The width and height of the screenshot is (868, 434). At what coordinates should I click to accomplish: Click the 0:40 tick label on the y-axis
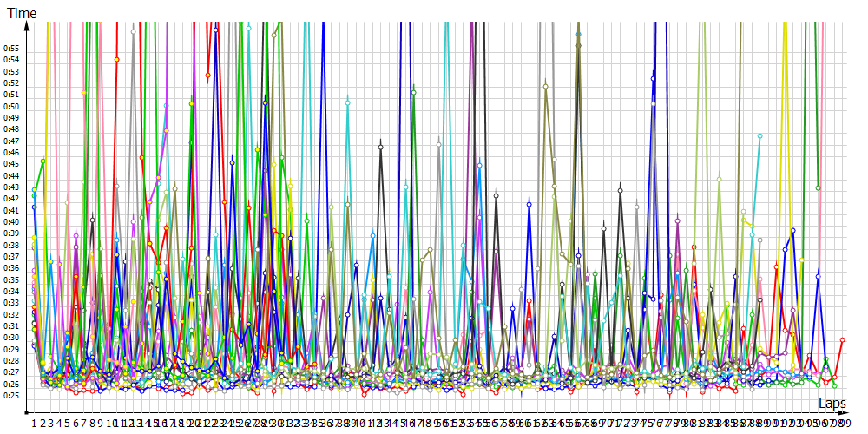tap(11, 221)
